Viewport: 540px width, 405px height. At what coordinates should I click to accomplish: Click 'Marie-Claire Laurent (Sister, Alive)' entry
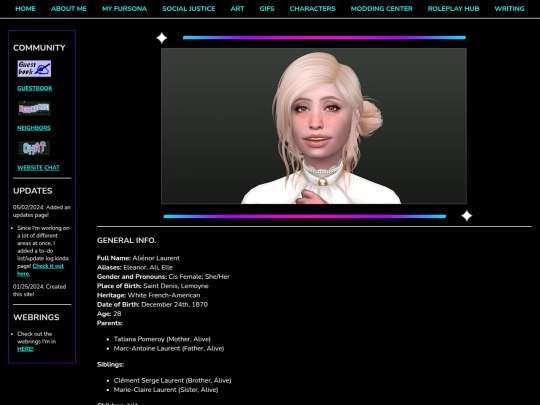166,390
